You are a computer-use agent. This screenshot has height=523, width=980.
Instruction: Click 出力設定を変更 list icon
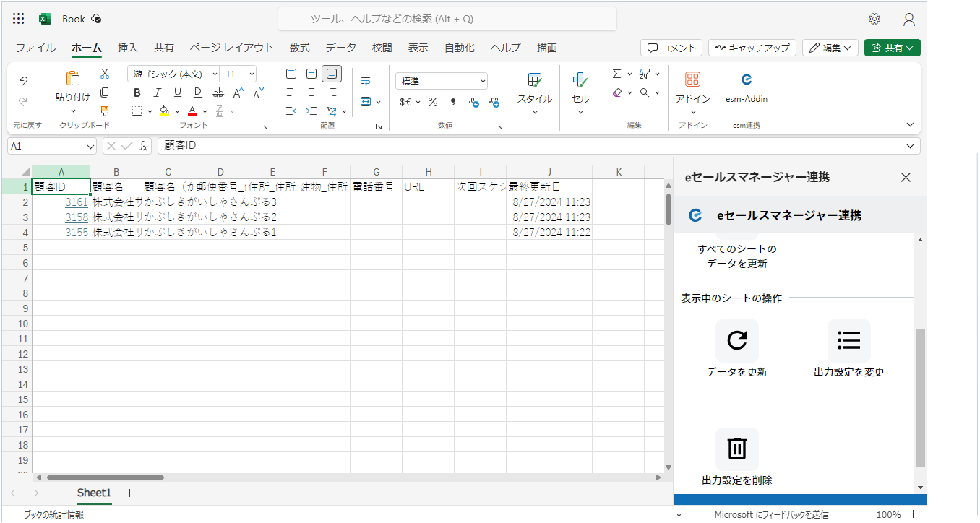(849, 341)
